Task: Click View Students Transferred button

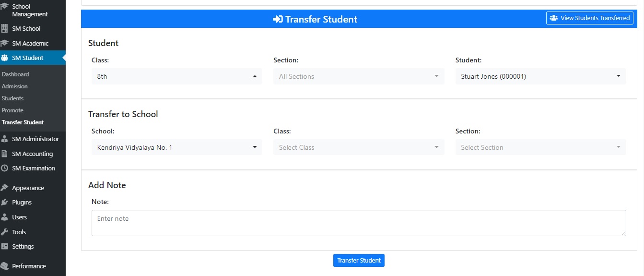Action: [589, 18]
